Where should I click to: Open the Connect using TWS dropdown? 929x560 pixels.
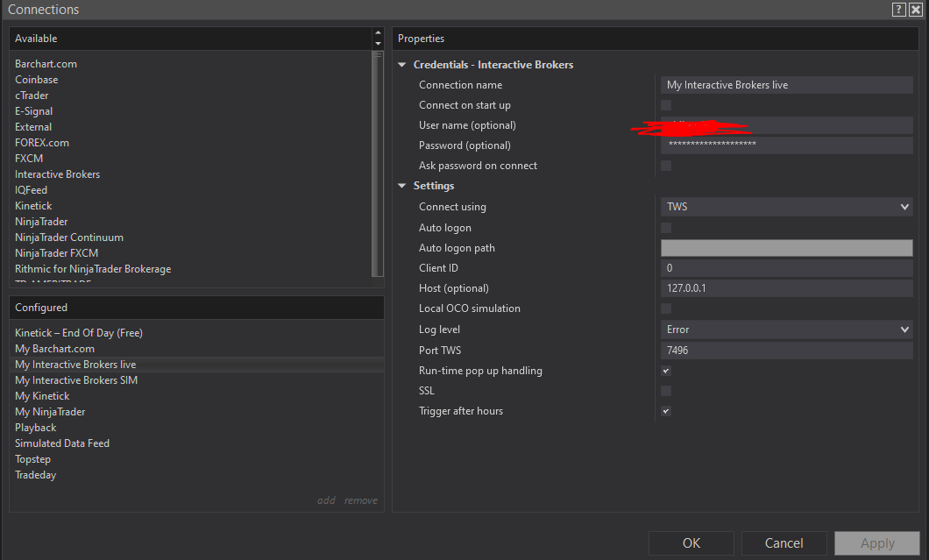787,207
